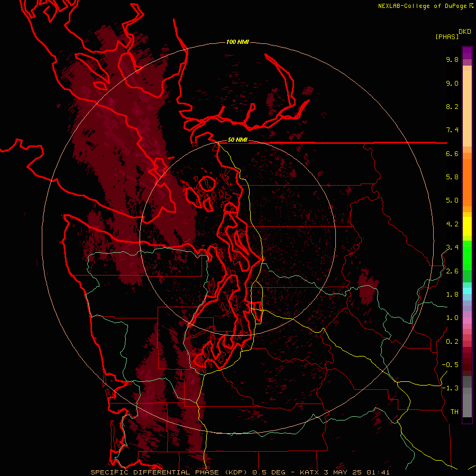Viewport: 476px width, 476px height.
Task: Click the DKD label above the legend
Action: 465,32
